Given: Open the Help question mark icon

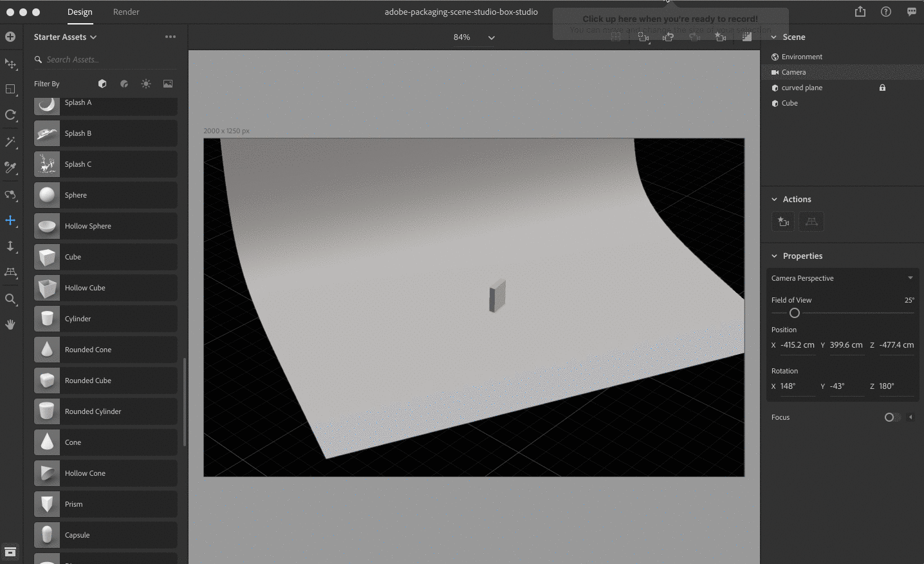Looking at the screenshot, I should pyautogui.click(x=886, y=12).
